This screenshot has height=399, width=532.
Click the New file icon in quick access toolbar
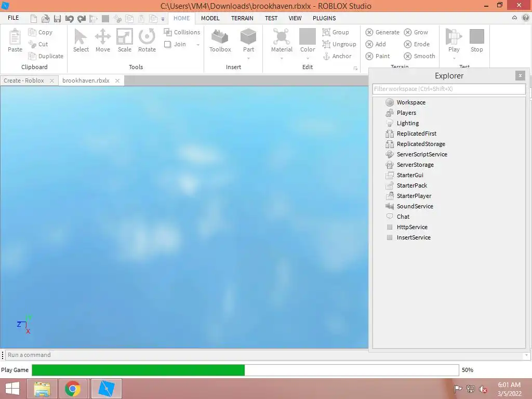pos(34,19)
